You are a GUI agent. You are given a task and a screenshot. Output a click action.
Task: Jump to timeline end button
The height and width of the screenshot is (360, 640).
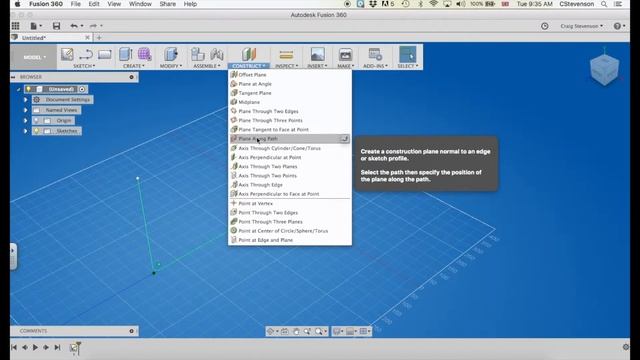[x=57, y=347]
